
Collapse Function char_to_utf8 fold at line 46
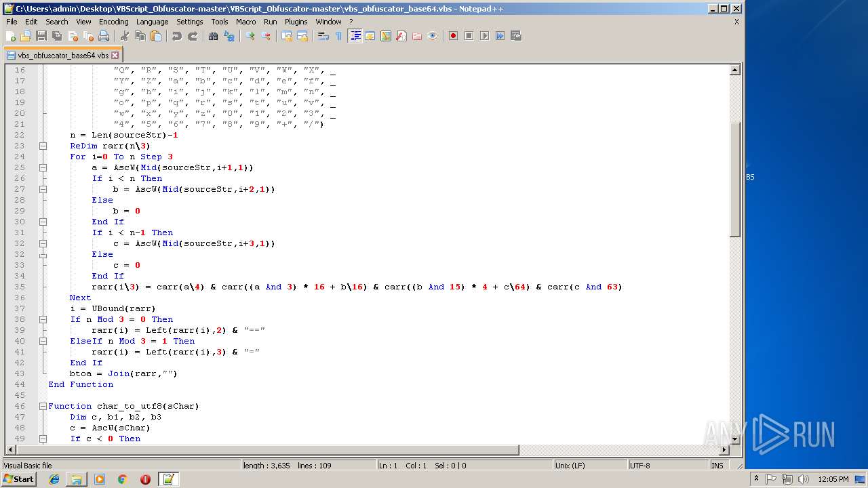[43, 406]
